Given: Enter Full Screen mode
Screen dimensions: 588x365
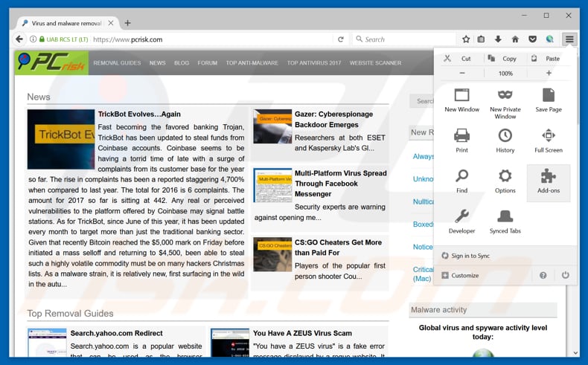Looking at the screenshot, I should pos(549,140).
